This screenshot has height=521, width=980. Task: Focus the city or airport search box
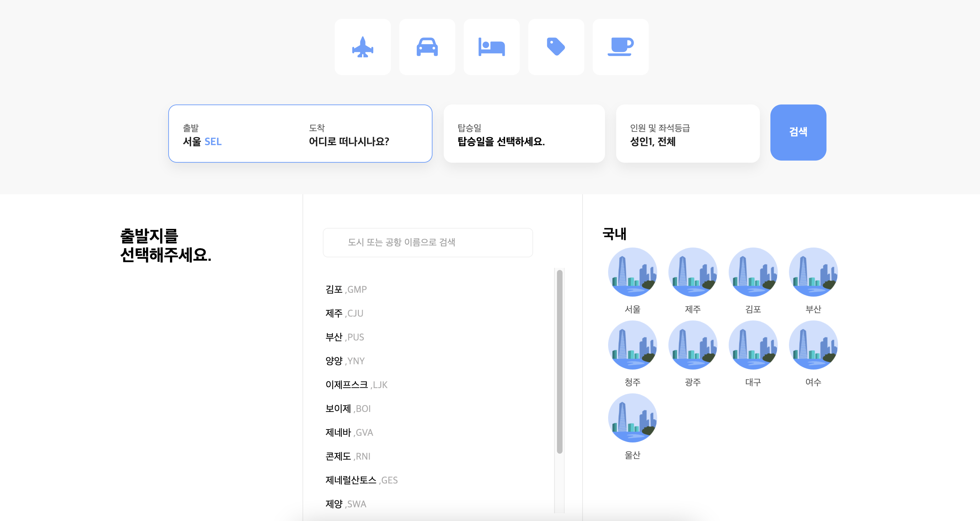(428, 242)
